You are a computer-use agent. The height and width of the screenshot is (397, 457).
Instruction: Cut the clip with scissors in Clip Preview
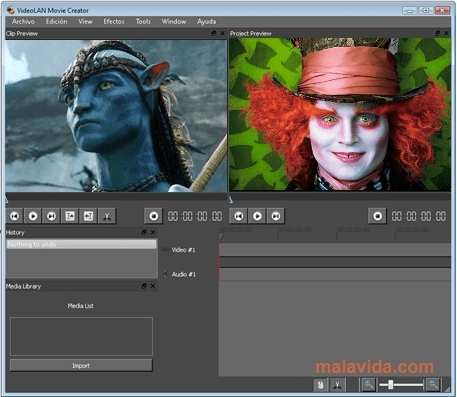coord(107,216)
